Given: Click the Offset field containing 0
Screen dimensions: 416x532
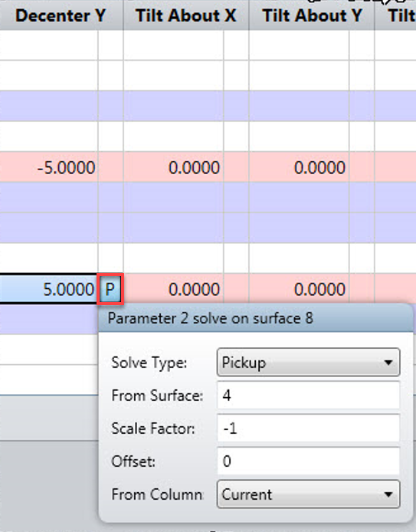Looking at the screenshot, I should pyautogui.click(x=308, y=461).
